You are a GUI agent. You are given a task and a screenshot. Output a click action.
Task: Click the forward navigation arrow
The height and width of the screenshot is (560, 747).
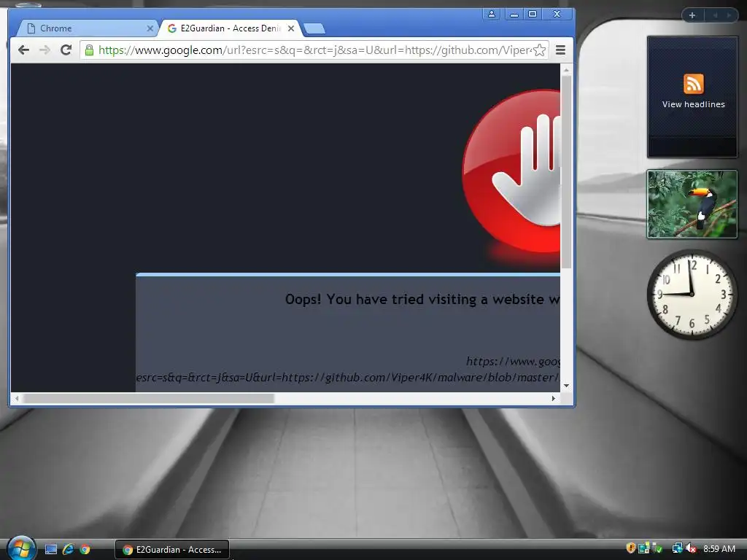pos(44,50)
